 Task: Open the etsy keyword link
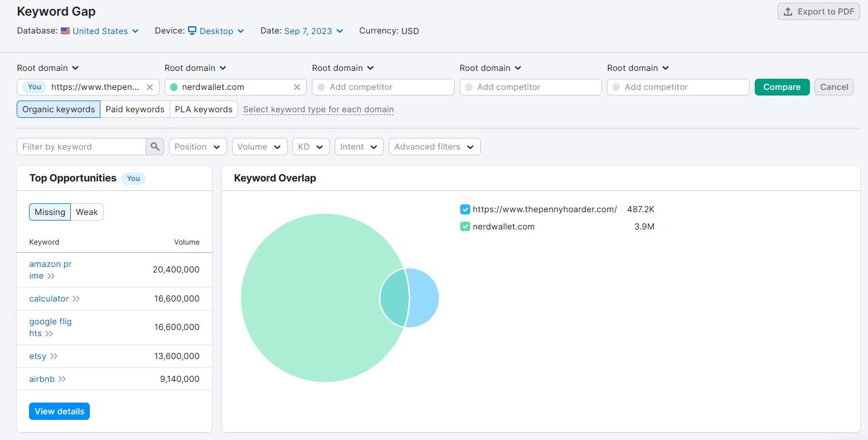coord(38,356)
